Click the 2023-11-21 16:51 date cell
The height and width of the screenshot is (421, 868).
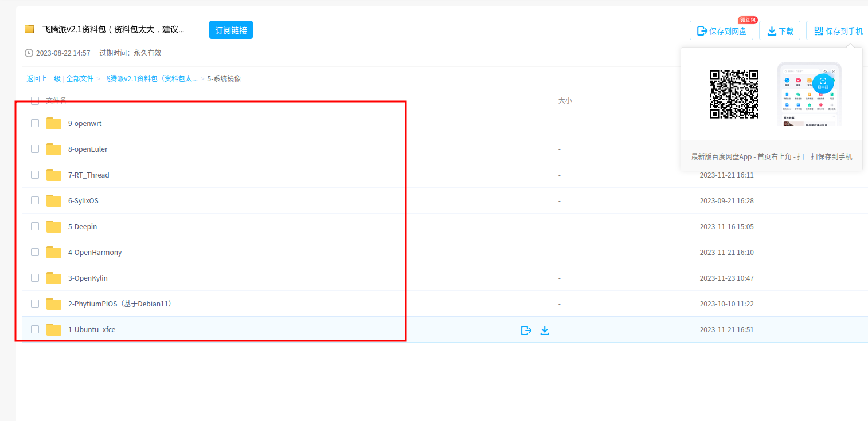tap(726, 329)
